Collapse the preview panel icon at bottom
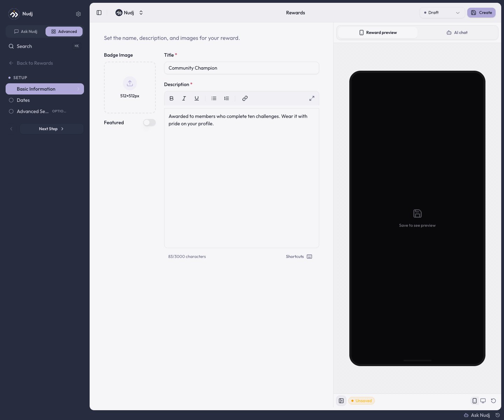504x420 pixels. [x=341, y=401]
